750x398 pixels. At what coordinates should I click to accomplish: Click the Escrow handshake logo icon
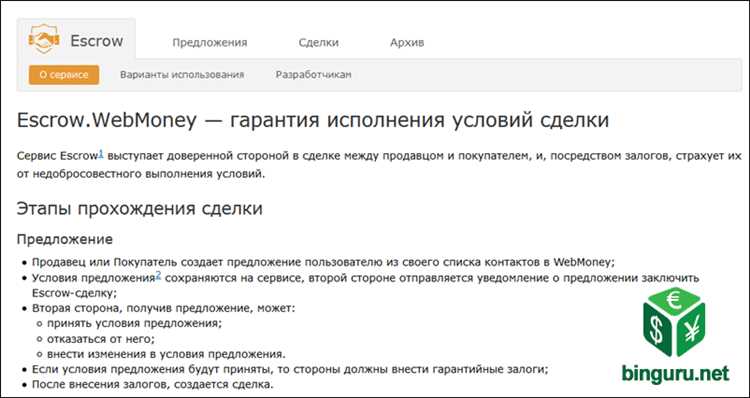[x=44, y=40]
